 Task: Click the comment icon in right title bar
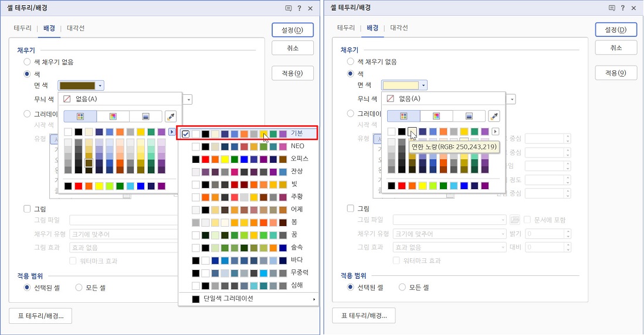612,8
